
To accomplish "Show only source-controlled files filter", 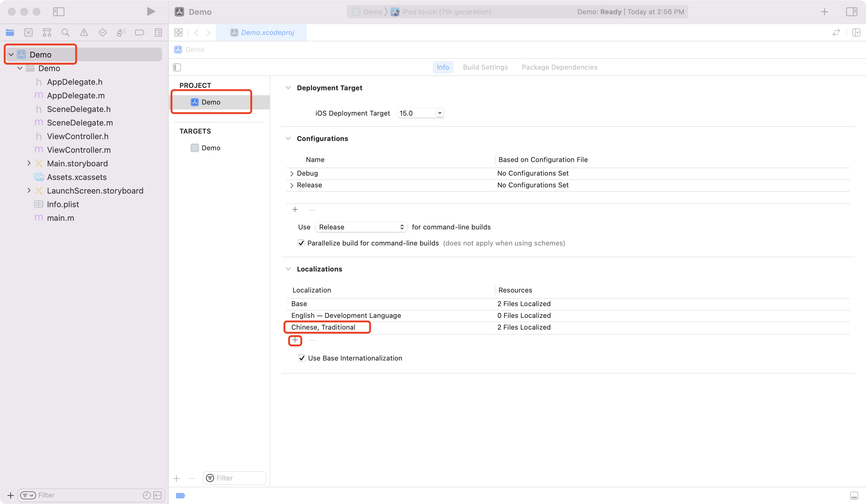I will 157,495.
